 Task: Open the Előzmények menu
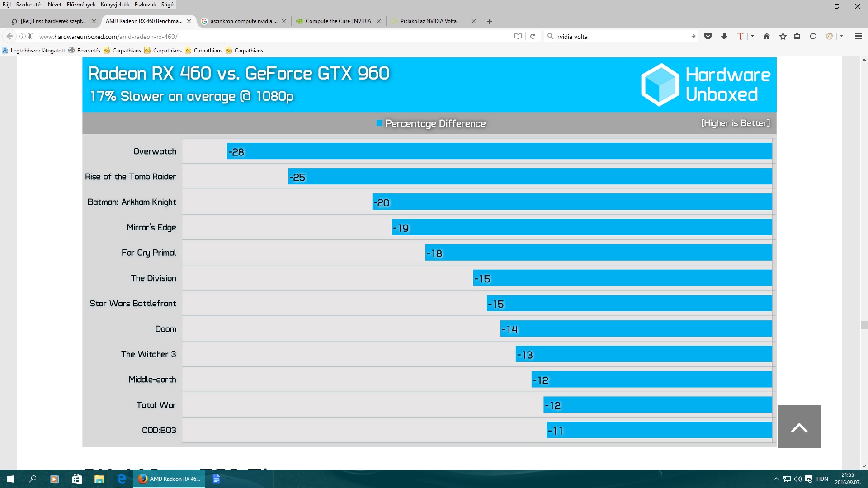[81, 5]
